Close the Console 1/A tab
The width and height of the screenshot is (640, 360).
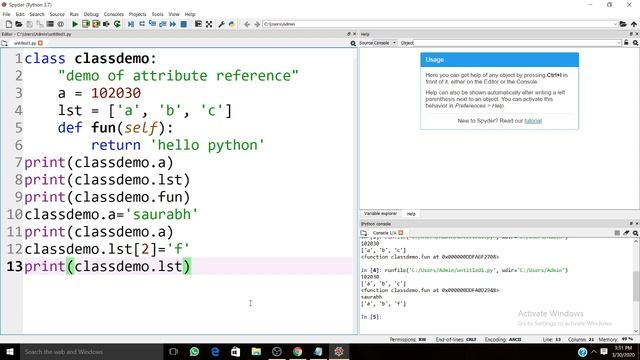coord(401,233)
